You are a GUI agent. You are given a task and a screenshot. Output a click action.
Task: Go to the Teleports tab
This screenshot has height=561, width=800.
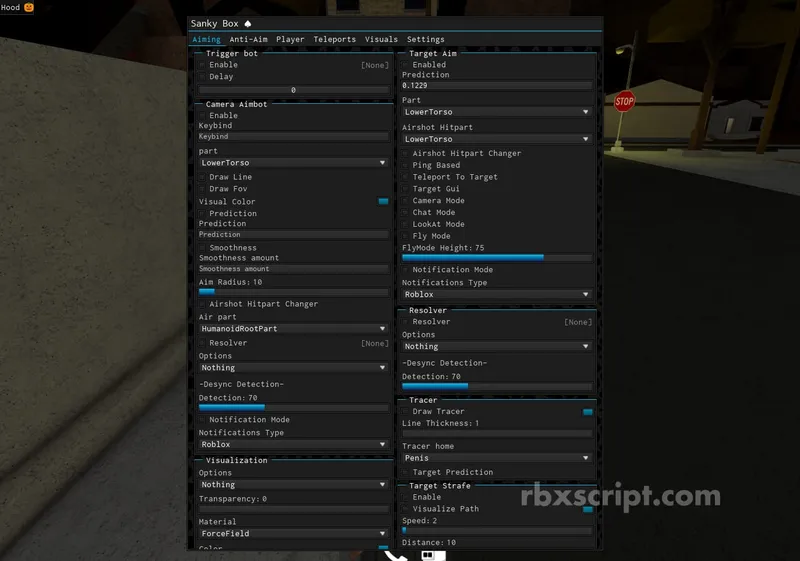tap(334, 39)
